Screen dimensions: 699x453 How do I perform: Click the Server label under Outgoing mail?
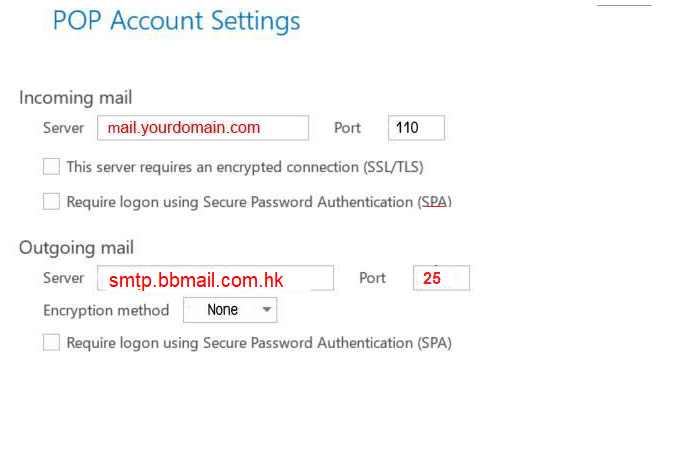tap(64, 278)
